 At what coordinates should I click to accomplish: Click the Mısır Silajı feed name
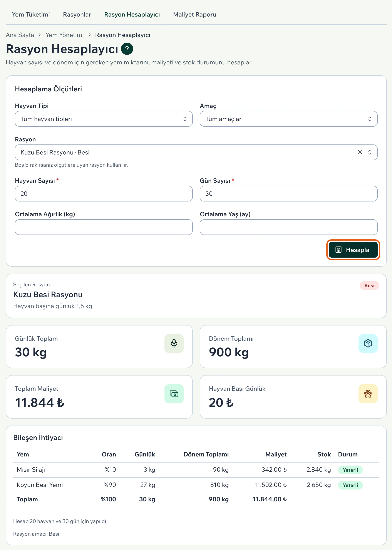31,470
